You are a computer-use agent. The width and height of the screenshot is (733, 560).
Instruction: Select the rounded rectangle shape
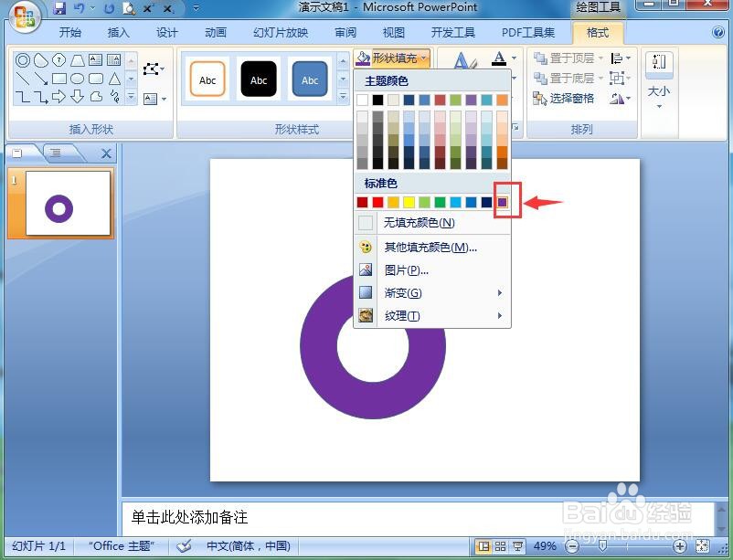[96, 79]
